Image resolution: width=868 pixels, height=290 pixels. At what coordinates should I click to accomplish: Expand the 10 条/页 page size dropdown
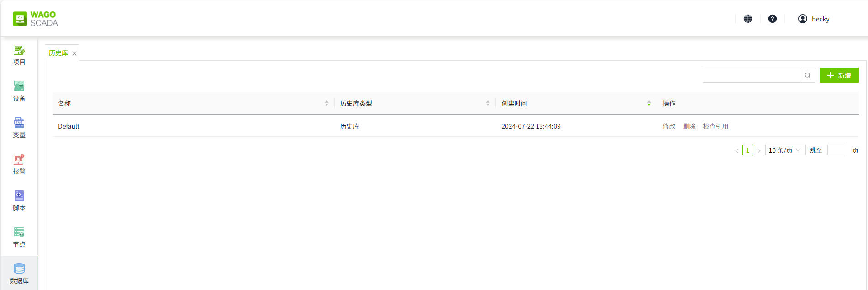(785, 150)
